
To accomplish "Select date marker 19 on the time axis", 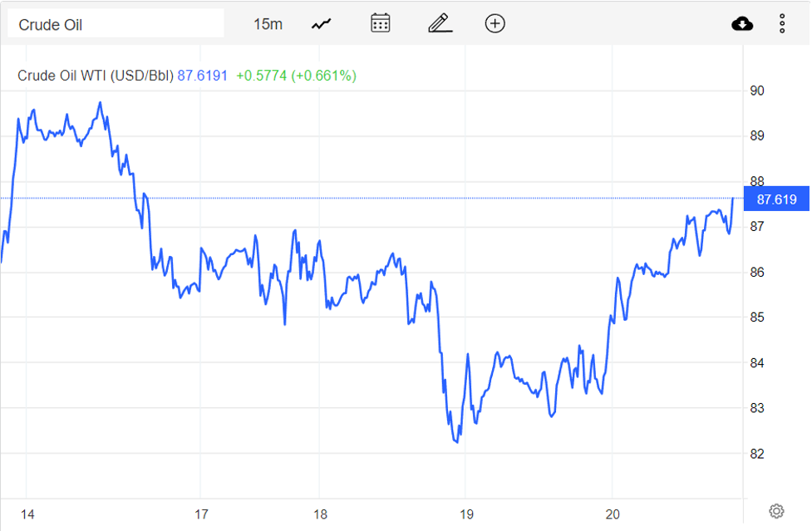I will [466, 514].
